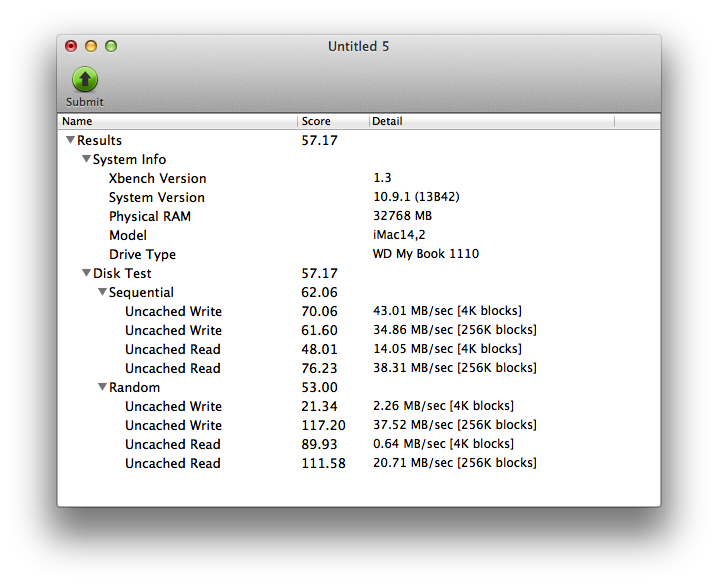718x586 pixels.
Task: Select the row with 0.64 MB/sec
Action: (x=359, y=444)
